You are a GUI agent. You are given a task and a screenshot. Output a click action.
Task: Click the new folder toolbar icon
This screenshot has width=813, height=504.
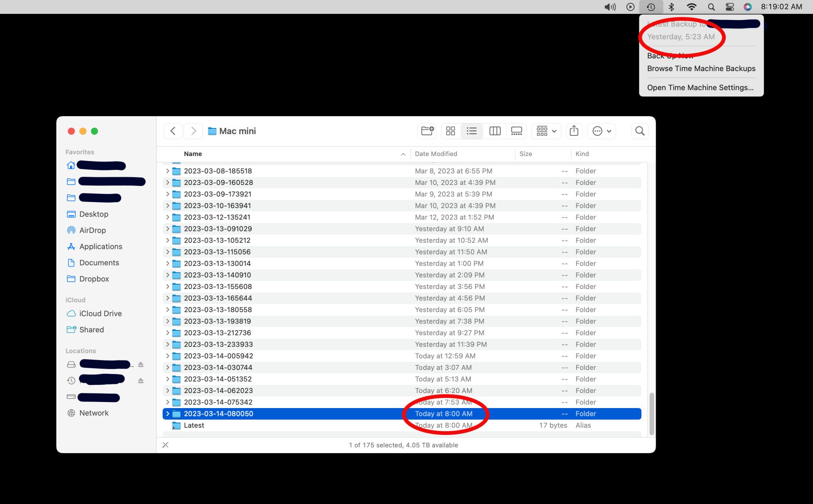tap(427, 131)
